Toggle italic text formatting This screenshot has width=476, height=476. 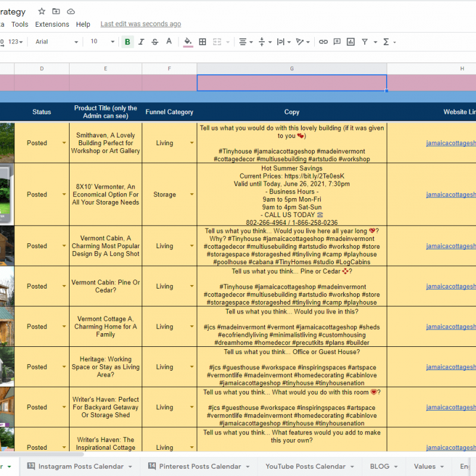tap(141, 42)
